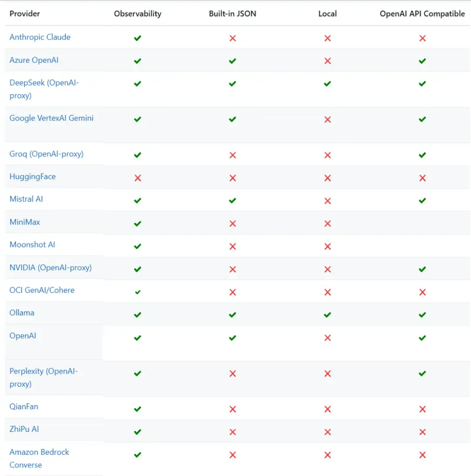Click the OpenAI API Compatible column header
This screenshot has height=476, width=471.
422,14
